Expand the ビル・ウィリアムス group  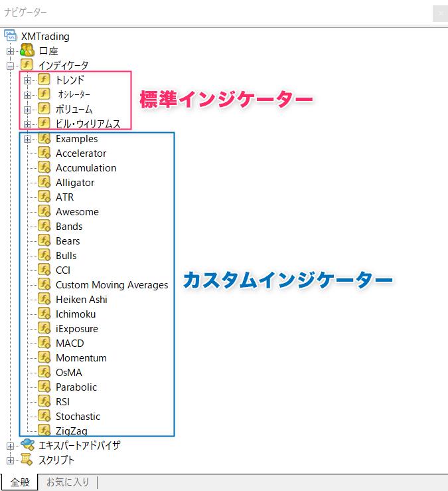[x=27, y=124]
